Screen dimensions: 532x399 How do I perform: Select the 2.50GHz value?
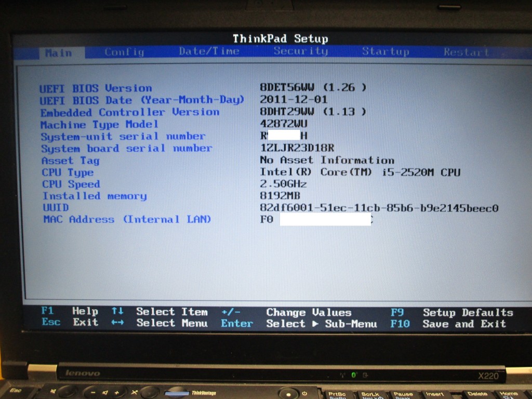tap(283, 184)
